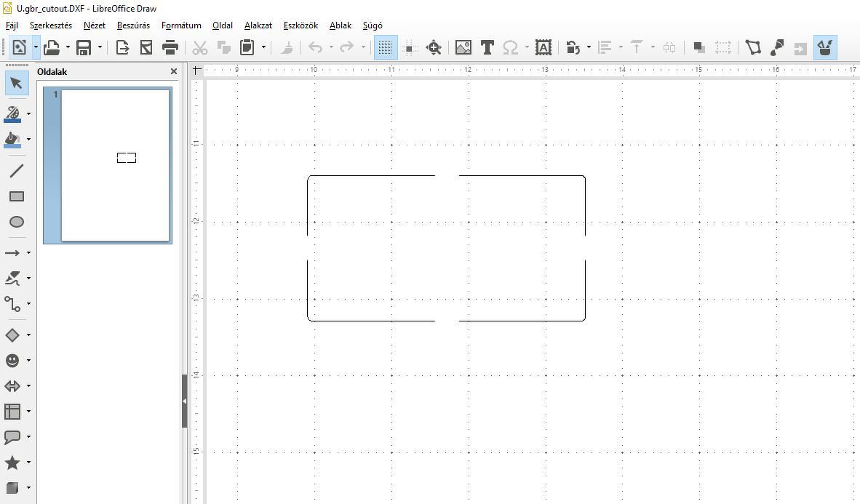Viewport: 860px width, 504px height.
Task: Toggle helplines while moving
Action: pos(409,48)
